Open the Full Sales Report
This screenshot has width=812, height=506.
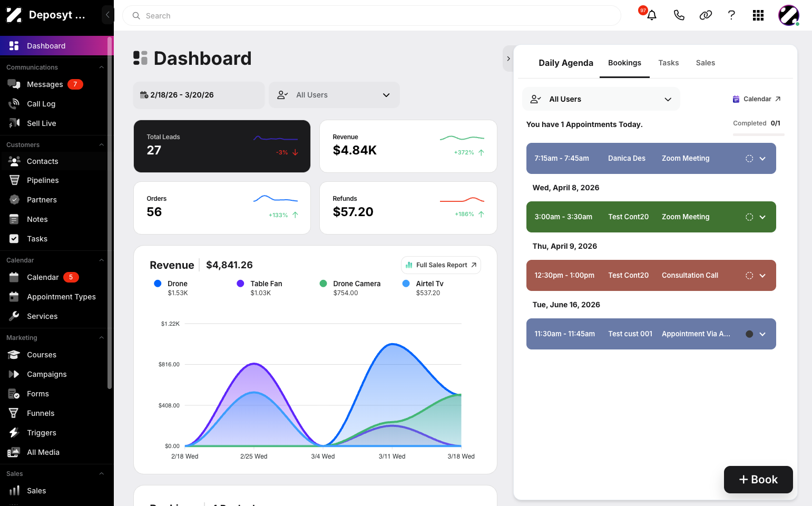coord(441,265)
